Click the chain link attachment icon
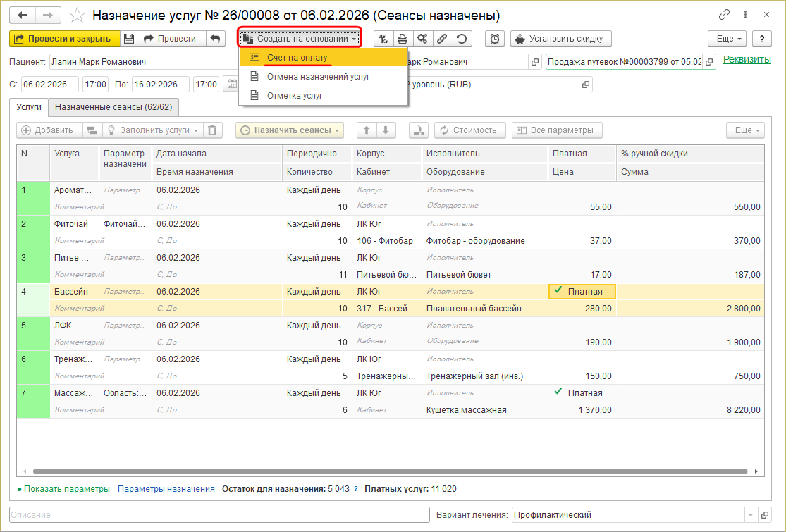The width and height of the screenshot is (786, 532). (x=441, y=39)
